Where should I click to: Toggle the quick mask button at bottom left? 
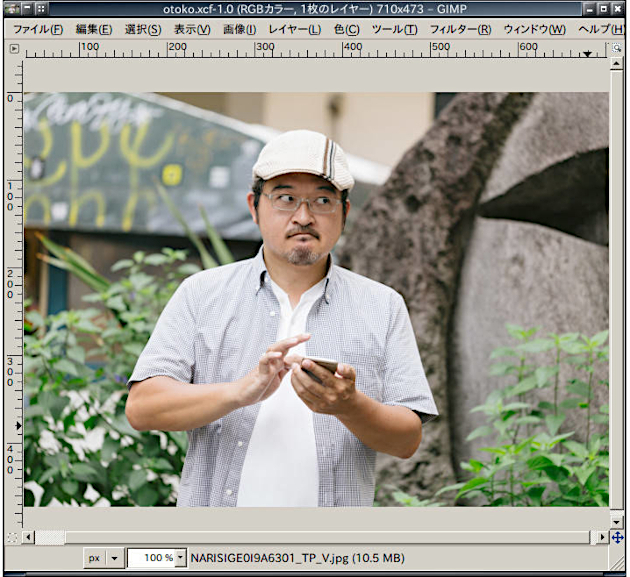(x=12, y=537)
